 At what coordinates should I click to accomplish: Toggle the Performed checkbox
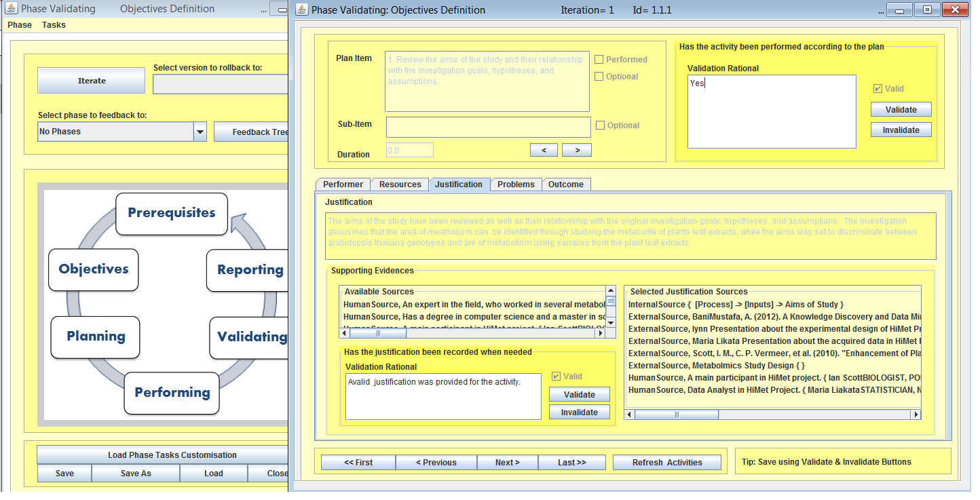click(x=599, y=60)
